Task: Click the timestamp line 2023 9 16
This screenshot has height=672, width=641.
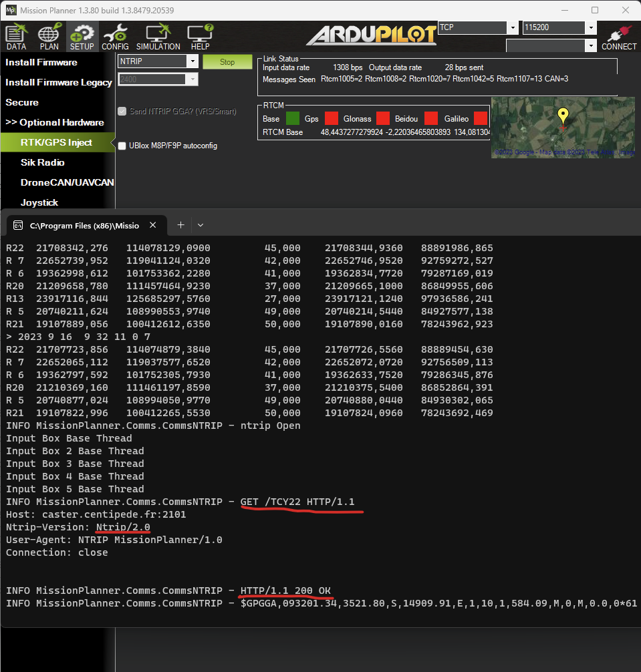Action: [78, 337]
